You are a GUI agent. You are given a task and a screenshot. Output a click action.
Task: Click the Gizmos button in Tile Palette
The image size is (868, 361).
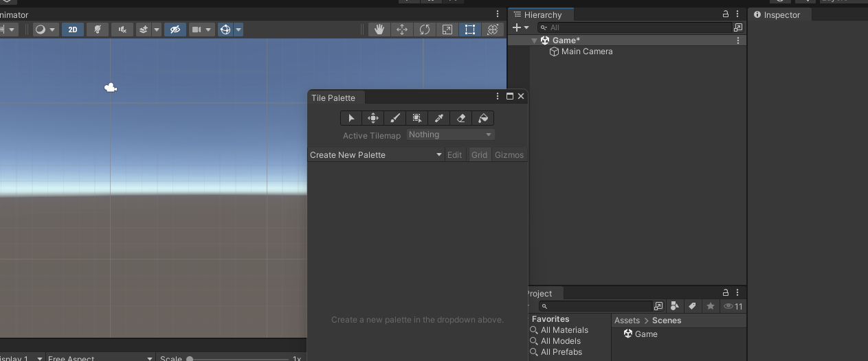pyautogui.click(x=509, y=155)
